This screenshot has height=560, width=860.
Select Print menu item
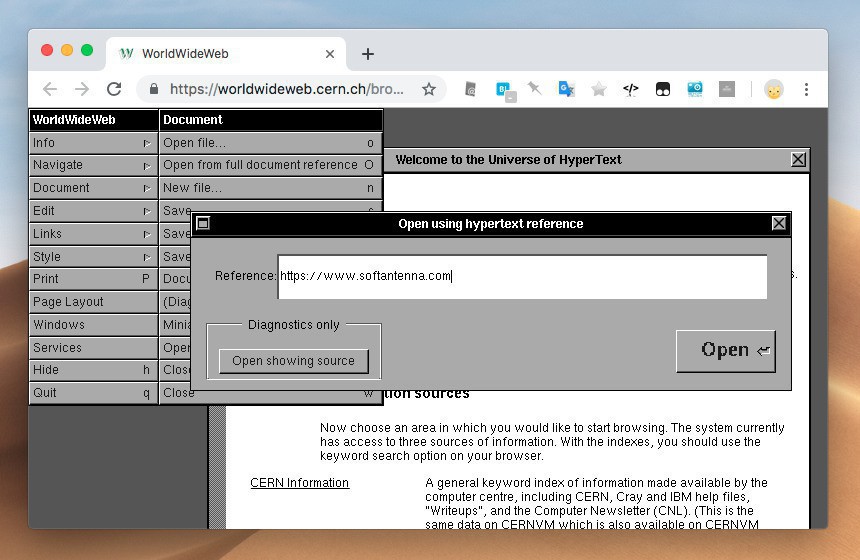(x=94, y=279)
